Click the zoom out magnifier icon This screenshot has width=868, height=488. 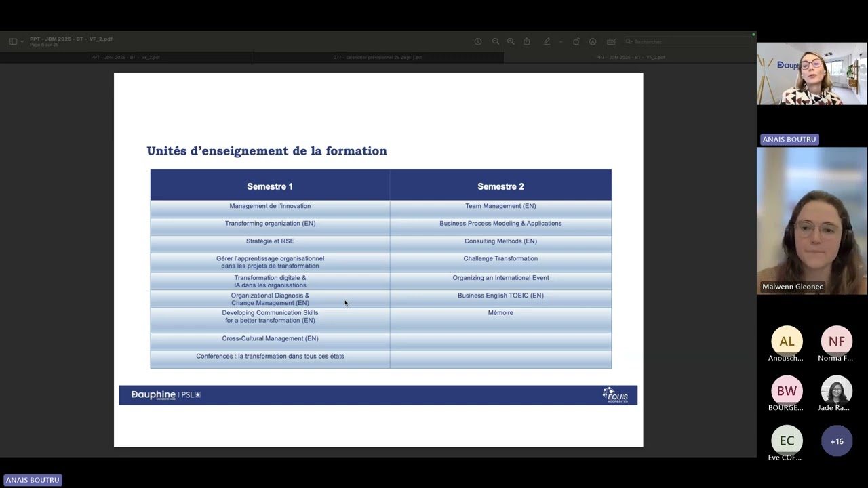pyautogui.click(x=496, y=41)
